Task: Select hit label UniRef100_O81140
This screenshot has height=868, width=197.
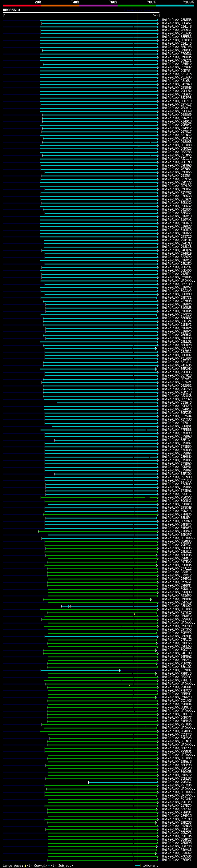Action: [x=176, y=399]
